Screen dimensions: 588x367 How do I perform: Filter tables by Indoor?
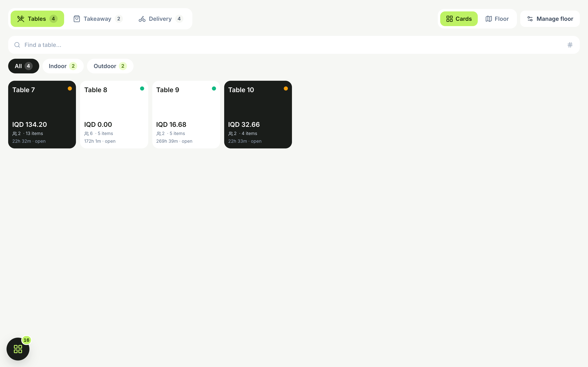tap(63, 66)
